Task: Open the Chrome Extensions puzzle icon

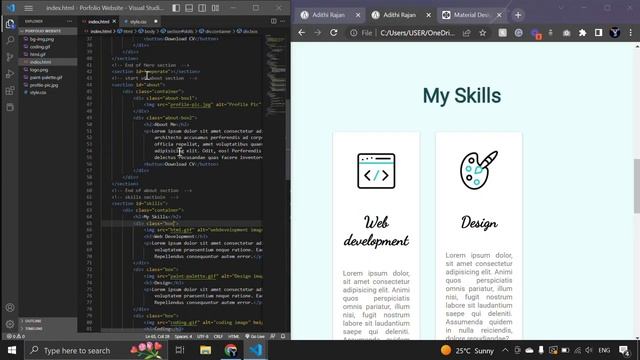Action: [582, 33]
